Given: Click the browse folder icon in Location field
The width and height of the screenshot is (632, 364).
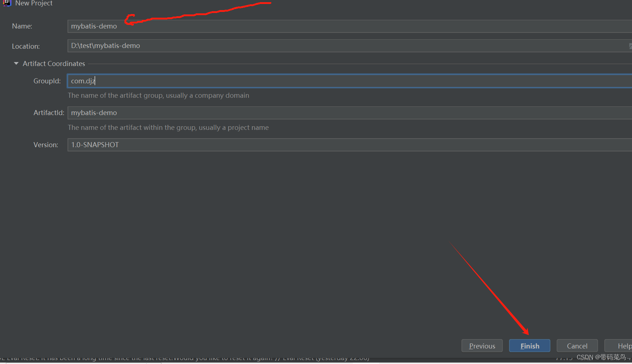Looking at the screenshot, I should click(x=630, y=46).
